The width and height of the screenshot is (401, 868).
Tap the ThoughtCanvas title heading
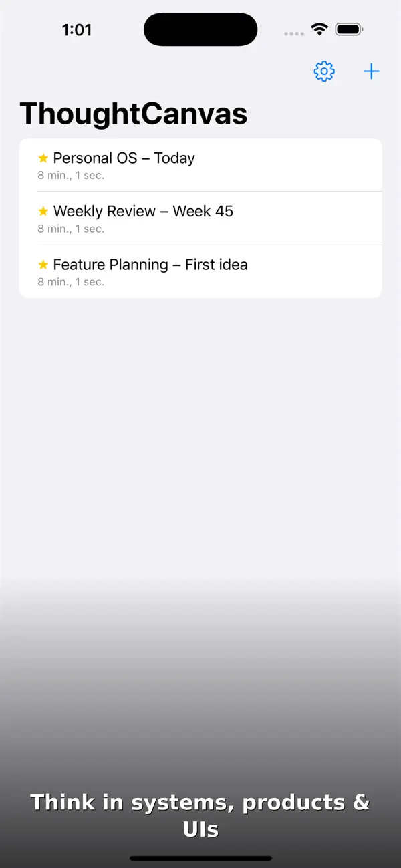[x=132, y=113]
